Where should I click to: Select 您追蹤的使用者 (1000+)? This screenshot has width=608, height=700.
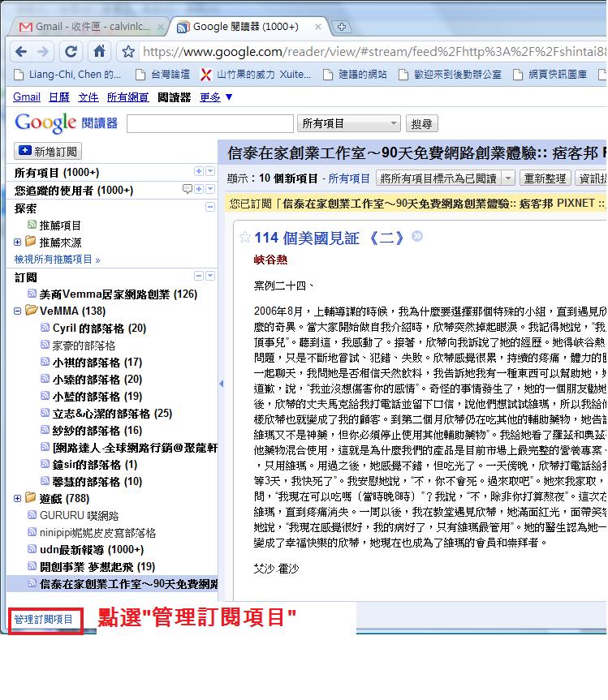coord(74,190)
